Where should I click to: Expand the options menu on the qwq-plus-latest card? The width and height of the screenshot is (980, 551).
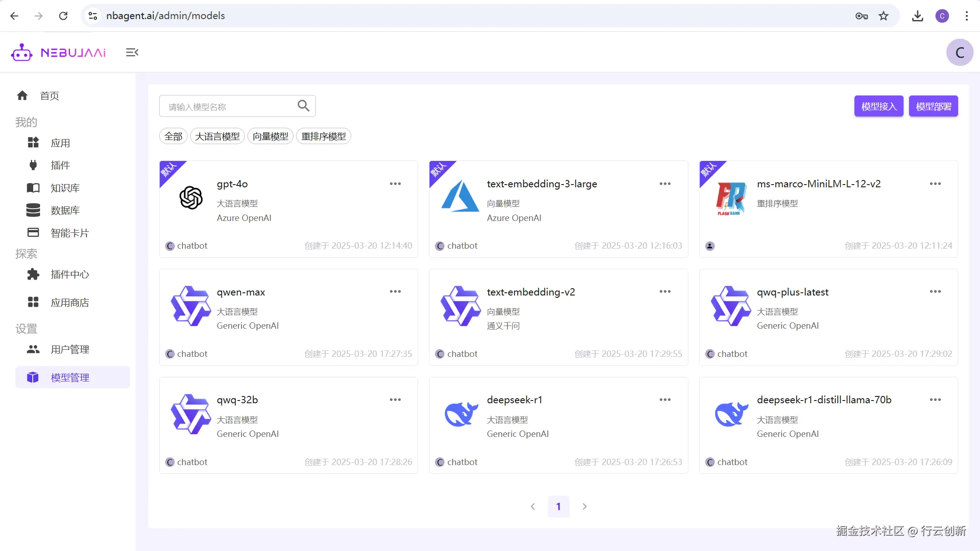pos(935,291)
